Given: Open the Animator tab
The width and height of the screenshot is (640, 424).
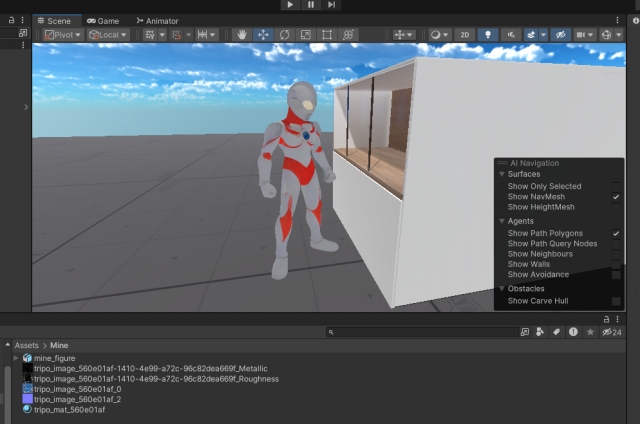Looking at the screenshot, I should [158, 21].
